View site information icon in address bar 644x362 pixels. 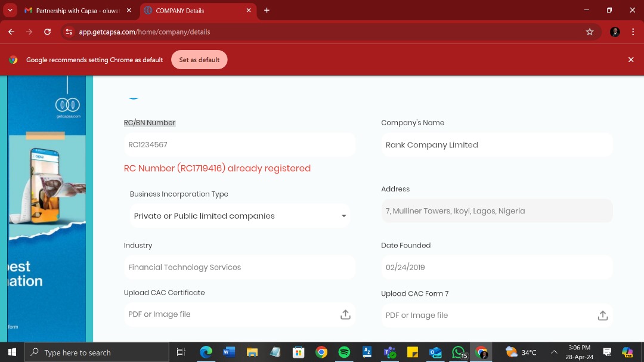pyautogui.click(x=69, y=32)
